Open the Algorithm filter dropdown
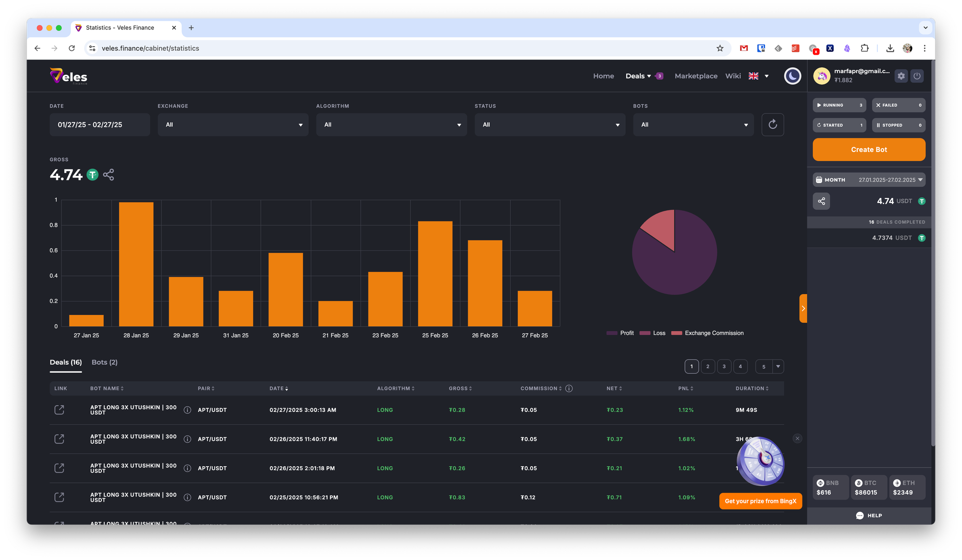 [391, 124]
